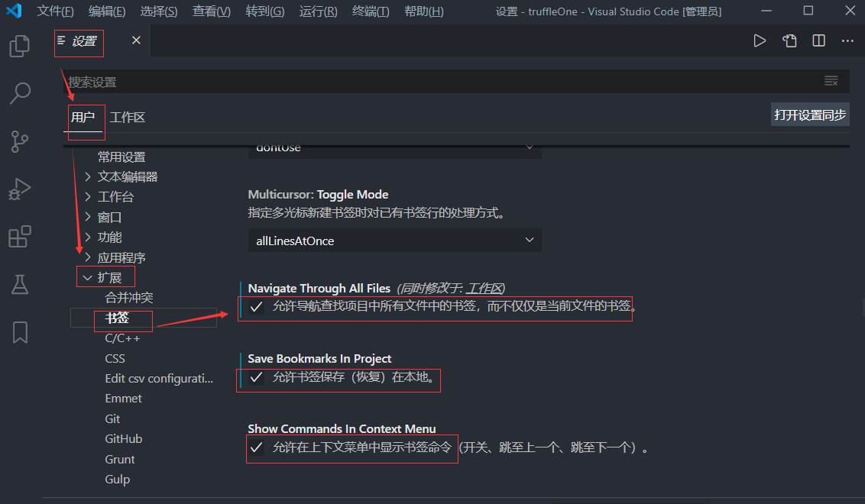Image resolution: width=865 pixels, height=504 pixels.
Task: Select CSS extension settings
Action: click(x=115, y=358)
